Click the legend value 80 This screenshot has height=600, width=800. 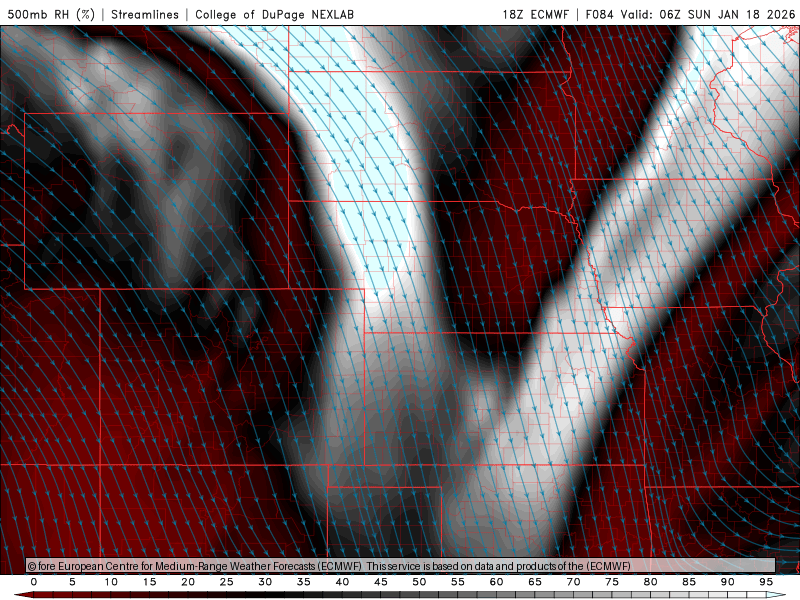point(650,582)
